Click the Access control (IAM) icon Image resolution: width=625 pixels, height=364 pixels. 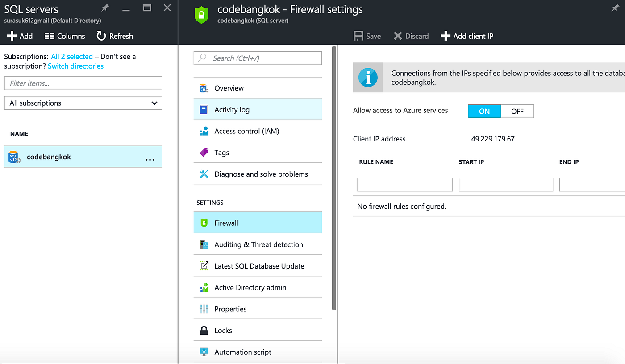click(x=204, y=131)
